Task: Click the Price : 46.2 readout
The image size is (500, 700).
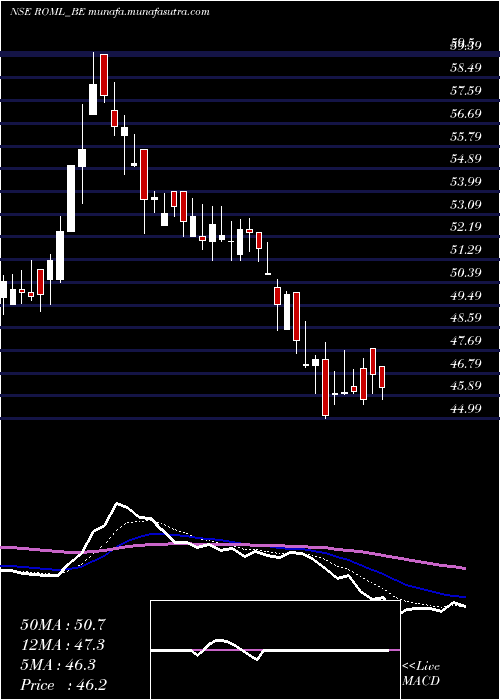Action: click(x=63, y=685)
